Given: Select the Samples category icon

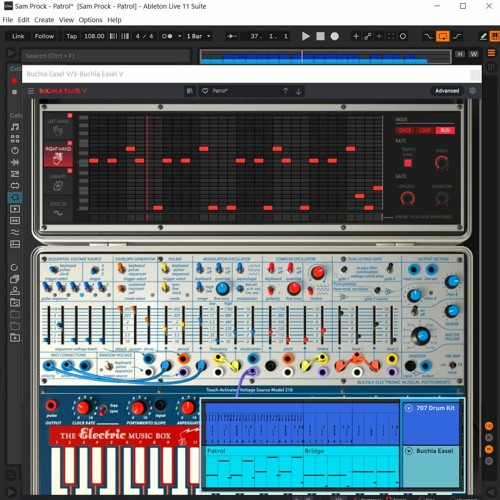Looking at the screenshot, I should [x=15, y=221].
